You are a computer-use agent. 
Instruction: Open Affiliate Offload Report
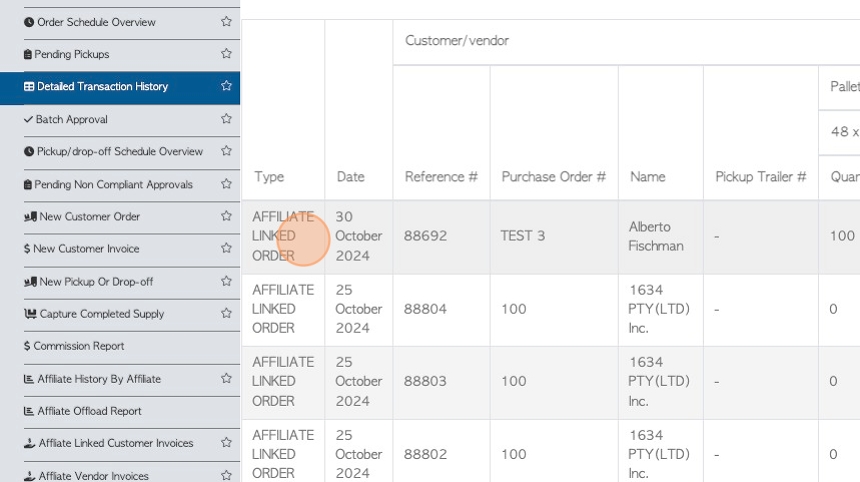point(89,411)
